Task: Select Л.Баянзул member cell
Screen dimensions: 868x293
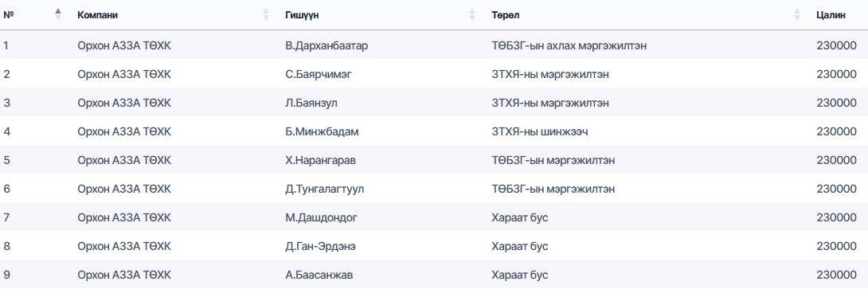Action: pyautogui.click(x=311, y=103)
